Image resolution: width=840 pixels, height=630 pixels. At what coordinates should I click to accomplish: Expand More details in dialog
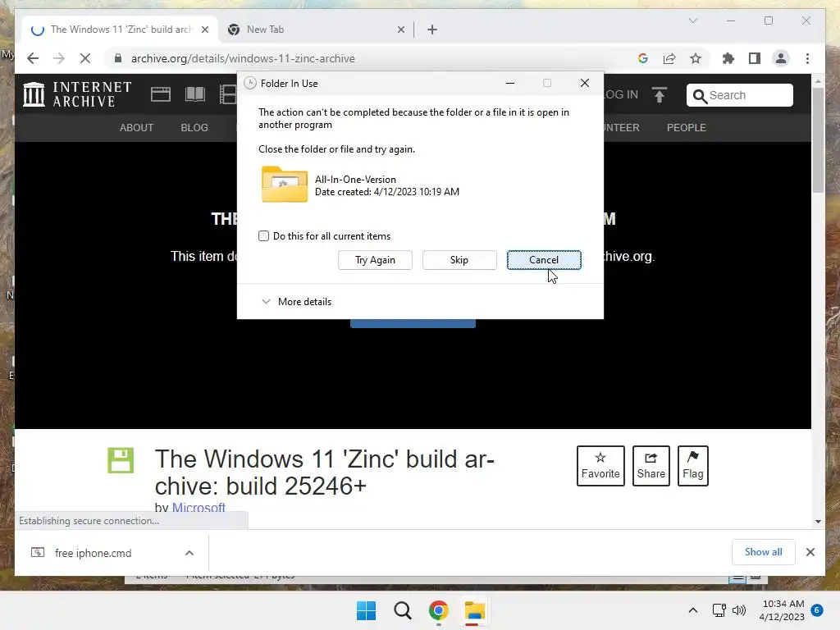pos(296,302)
